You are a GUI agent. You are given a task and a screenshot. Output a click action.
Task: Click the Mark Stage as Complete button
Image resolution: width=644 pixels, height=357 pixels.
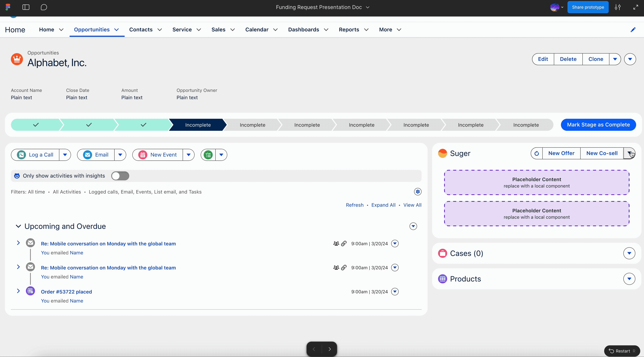pos(599,125)
